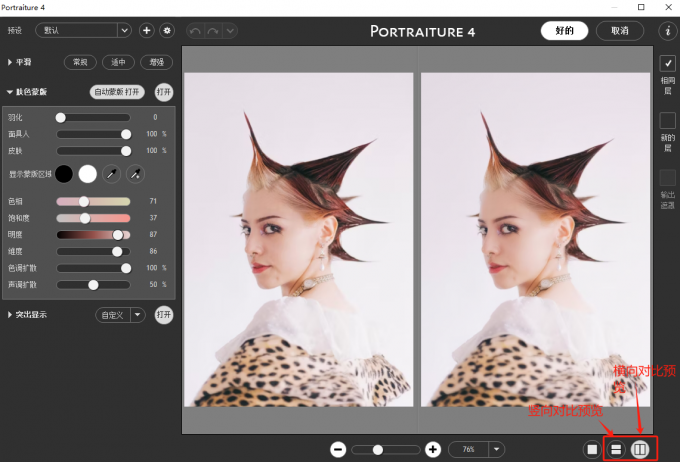Image resolution: width=680 pixels, height=462 pixels.
Task: Pick mask color with eyedropper
Action: click(111, 174)
